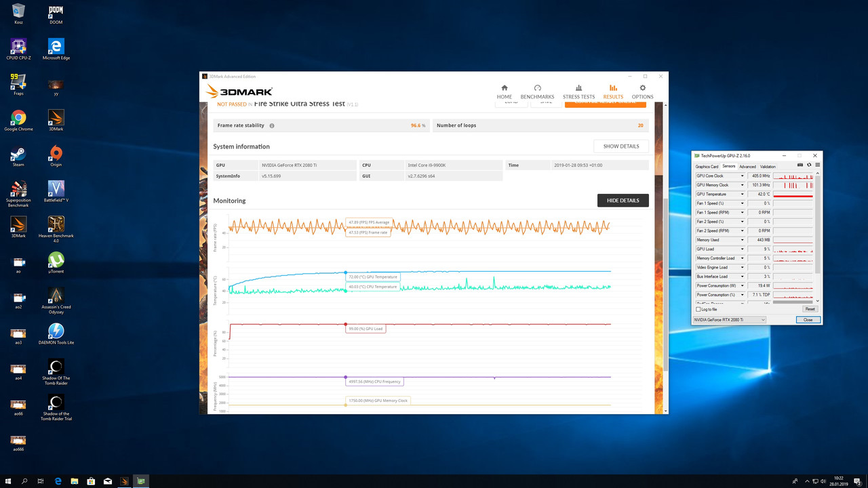Open DAEMON Tools Lite icon

[x=56, y=334]
